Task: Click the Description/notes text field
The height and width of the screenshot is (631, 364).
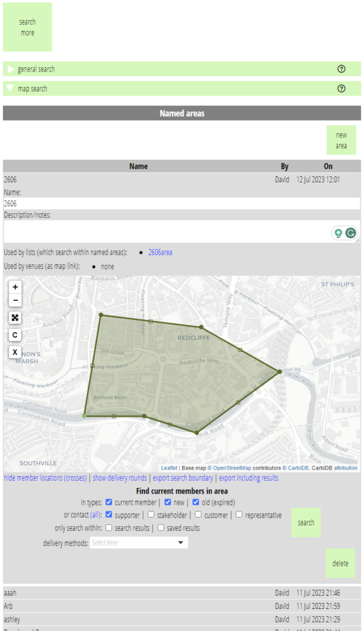Action: 182,232
